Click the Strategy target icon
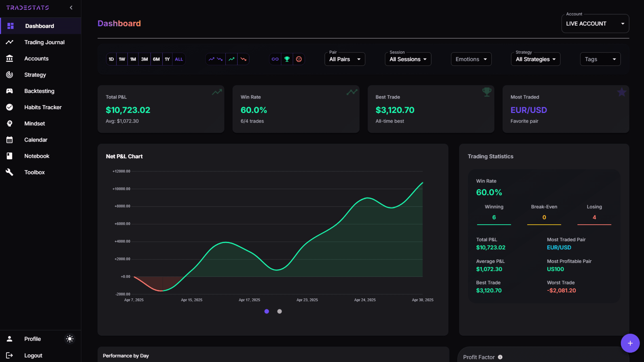Viewport: 644px width, 362px height. click(9, 75)
